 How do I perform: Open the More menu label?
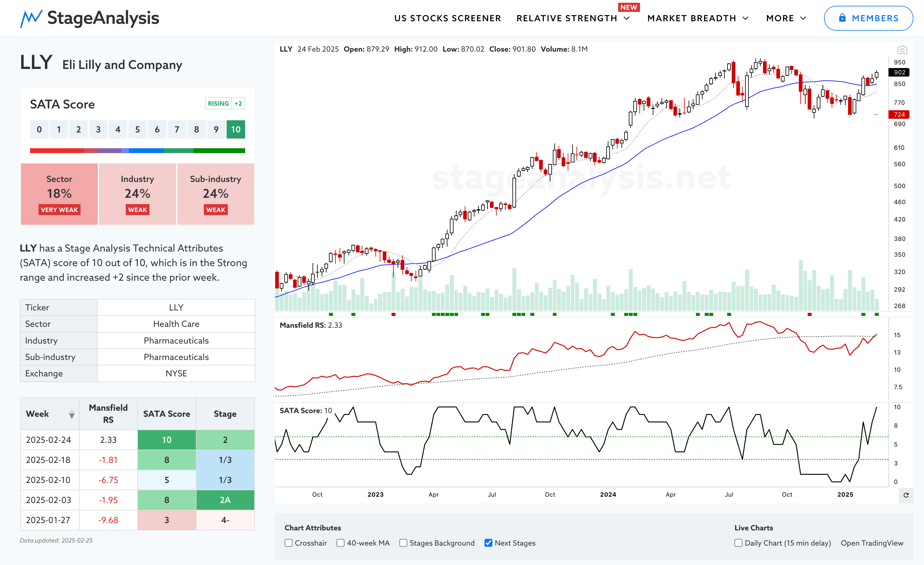coord(780,18)
